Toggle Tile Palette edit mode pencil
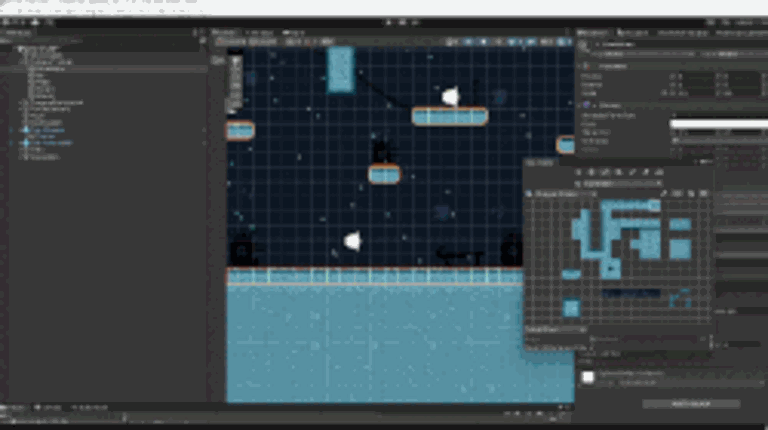This screenshot has height=430, width=768. pyautogui.click(x=664, y=194)
